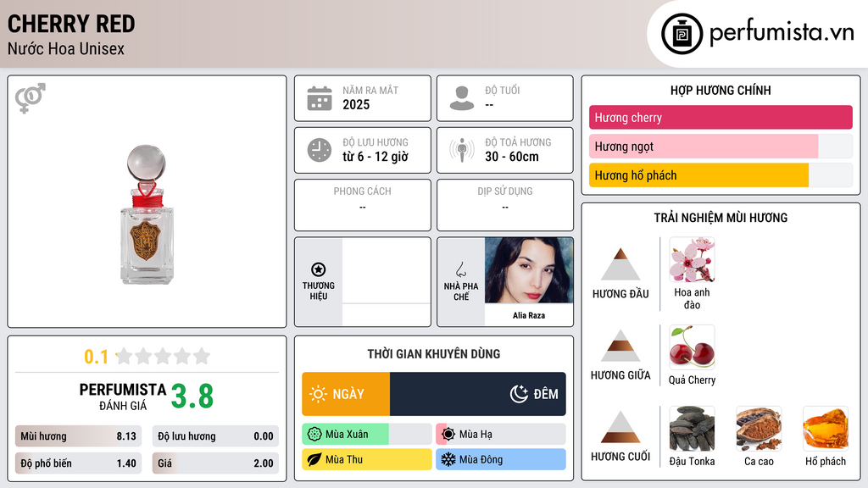The height and width of the screenshot is (488, 868).
Task: Click the Hương cherry accord bar
Action: click(721, 117)
